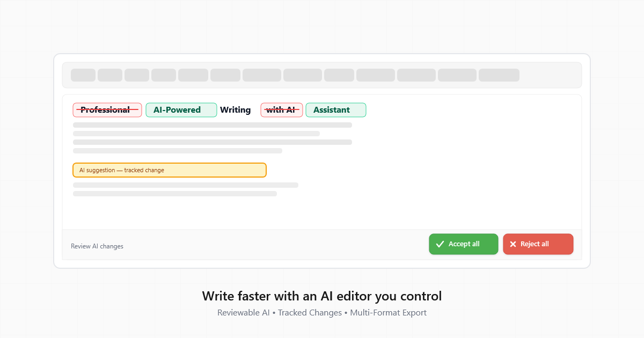This screenshot has height=338, width=644.
Task: Click the X icon on Reject all
Action: click(x=513, y=244)
